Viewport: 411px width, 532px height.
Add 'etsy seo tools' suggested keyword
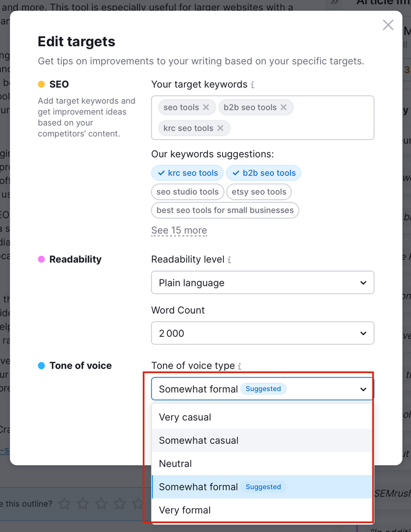click(x=259, y=192)
